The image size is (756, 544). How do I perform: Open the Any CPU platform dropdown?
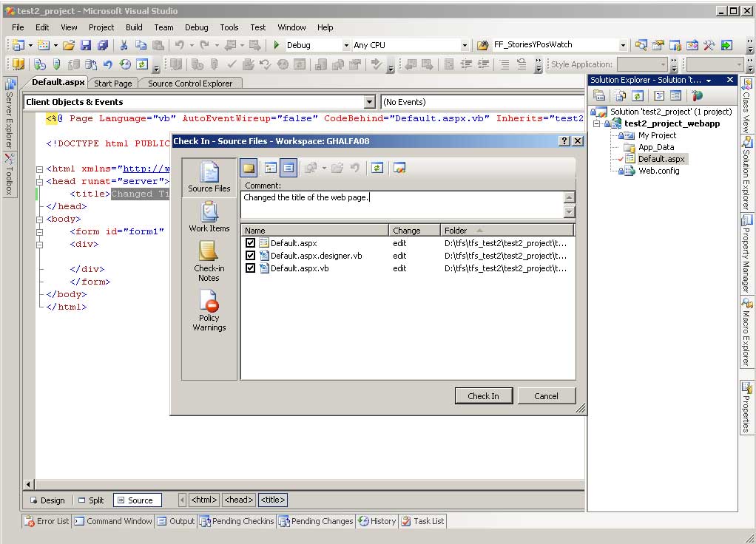coord(465,45)
